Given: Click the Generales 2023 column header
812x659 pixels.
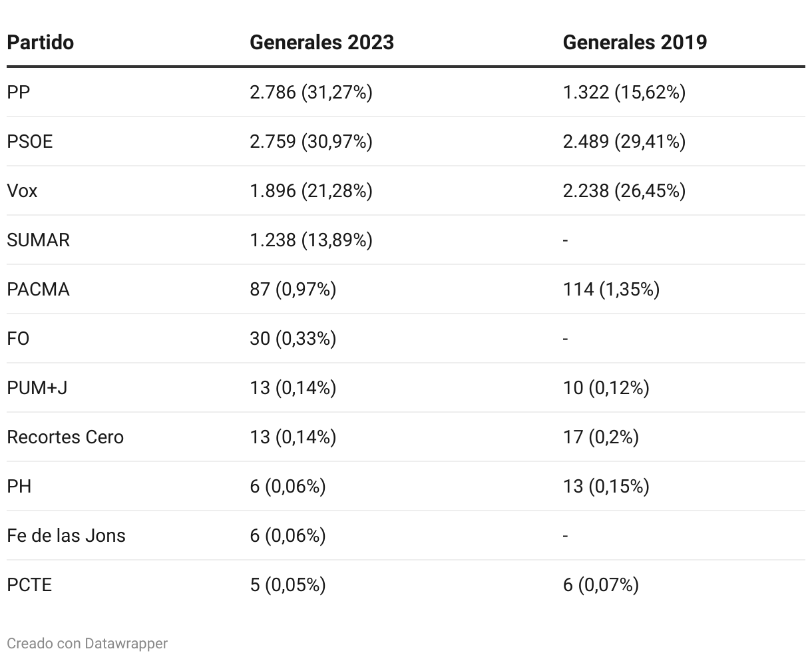Looking at the screenshot, I should pyautogui.click(x=321, y=43).
